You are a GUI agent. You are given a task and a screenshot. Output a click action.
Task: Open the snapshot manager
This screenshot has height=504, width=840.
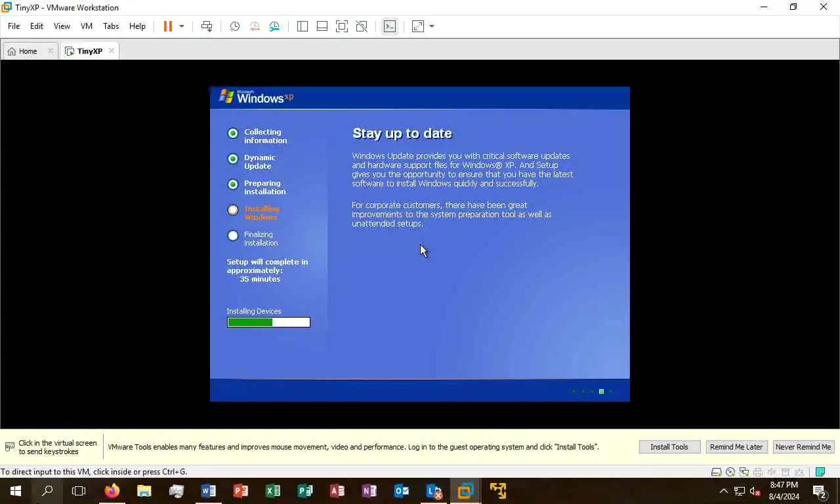(274, 26)
